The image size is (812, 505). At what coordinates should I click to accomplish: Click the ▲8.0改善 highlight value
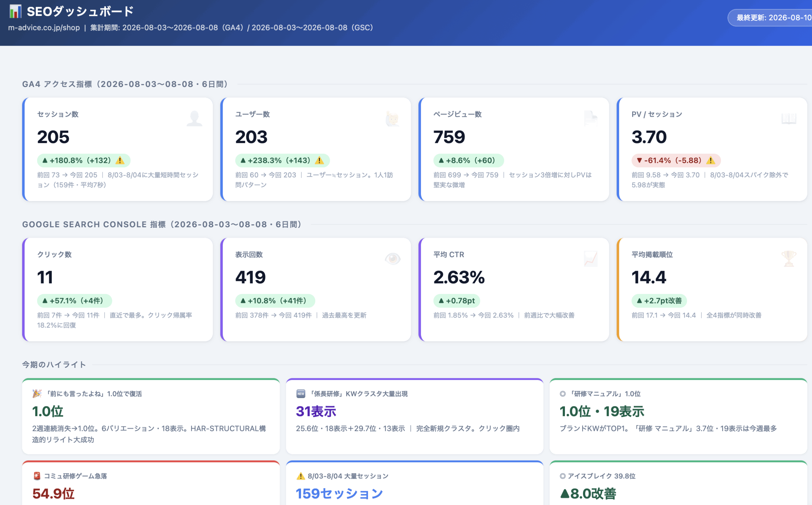pyautogui.click(x=588, y=494)
